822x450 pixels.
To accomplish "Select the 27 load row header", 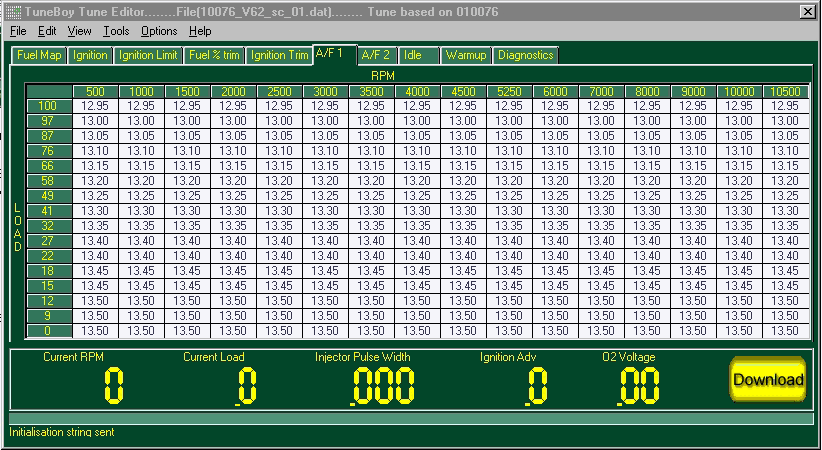I will point(49,241).
